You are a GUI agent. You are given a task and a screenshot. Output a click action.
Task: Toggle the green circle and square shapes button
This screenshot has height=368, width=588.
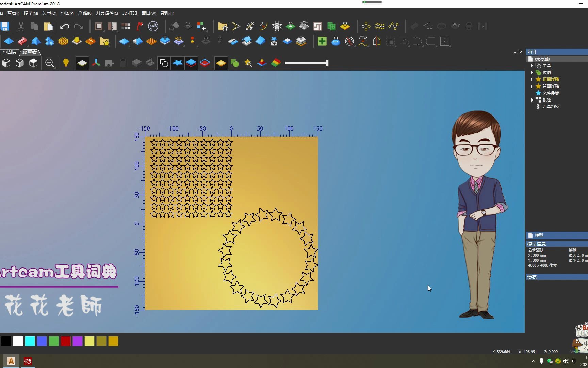(x=235, y=63)
